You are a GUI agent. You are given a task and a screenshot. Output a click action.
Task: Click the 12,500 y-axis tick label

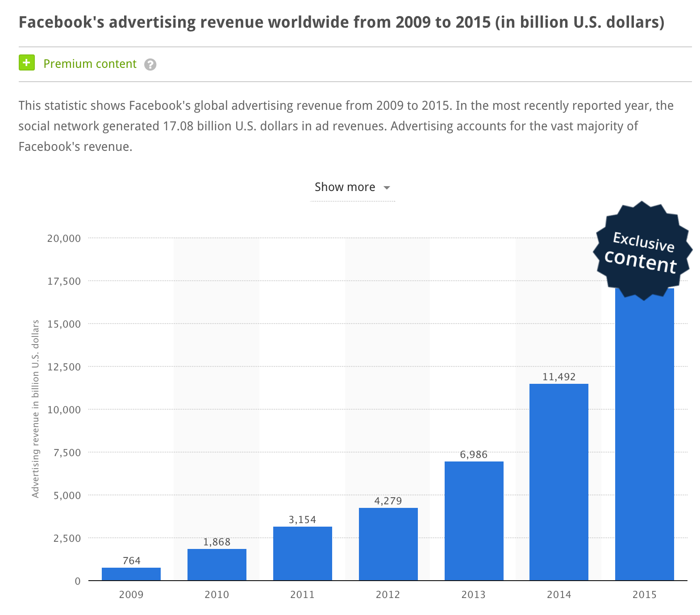[64, 367]
